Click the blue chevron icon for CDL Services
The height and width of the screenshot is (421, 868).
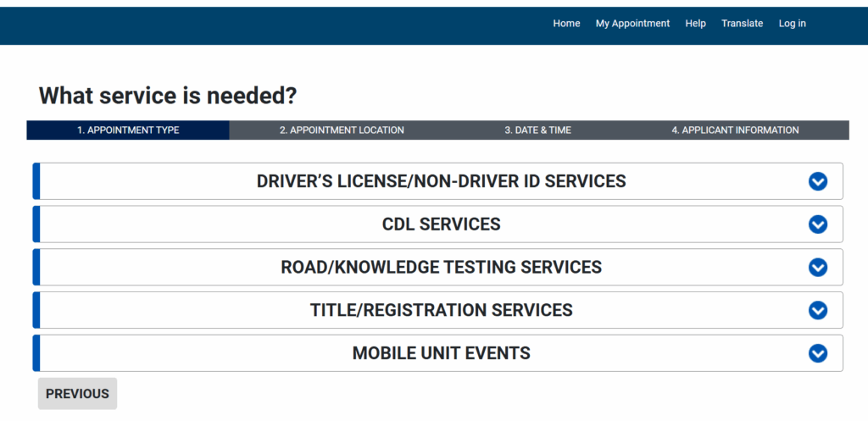click(817, 224)
